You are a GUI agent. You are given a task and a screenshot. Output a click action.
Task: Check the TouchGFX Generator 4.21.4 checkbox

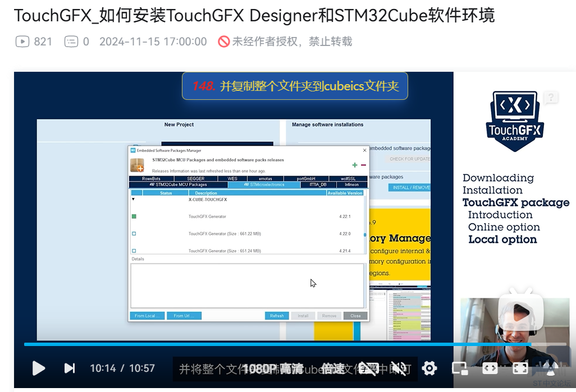tap(134, 251)
